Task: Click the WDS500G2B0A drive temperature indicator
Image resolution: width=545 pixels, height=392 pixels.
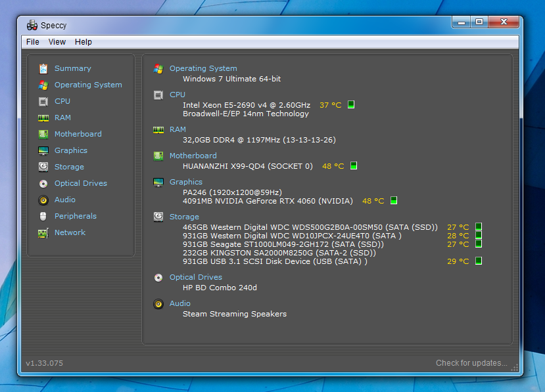Action: click(479, 227)
